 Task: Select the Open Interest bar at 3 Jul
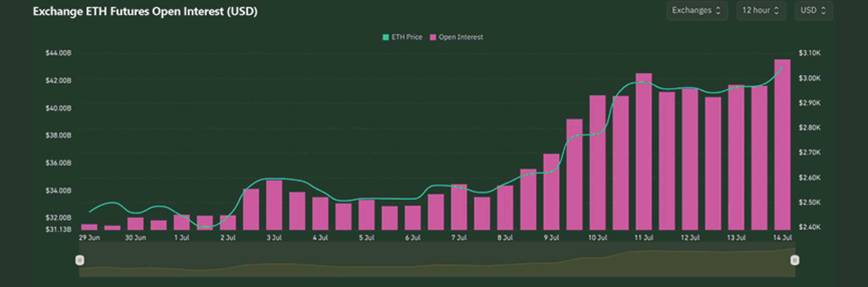pyautogui.click(x=274, y=205)
